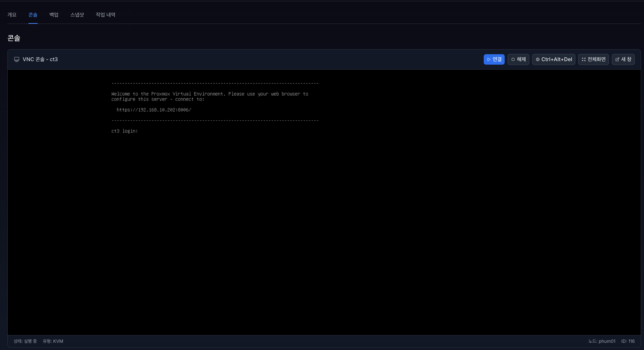Viewport: 644px width, 350px height.
Task: Click the external-link icon for 새 창
Action: coord(617,59)
